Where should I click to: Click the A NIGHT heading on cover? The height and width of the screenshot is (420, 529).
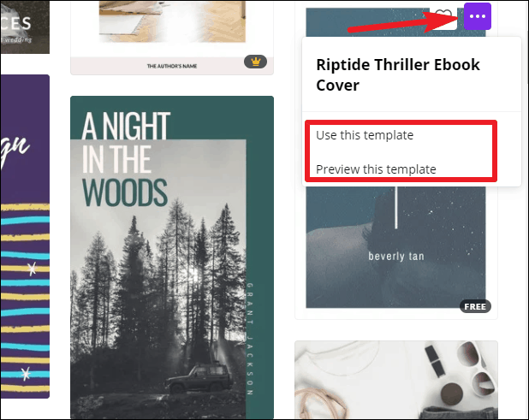coord(126,126)
